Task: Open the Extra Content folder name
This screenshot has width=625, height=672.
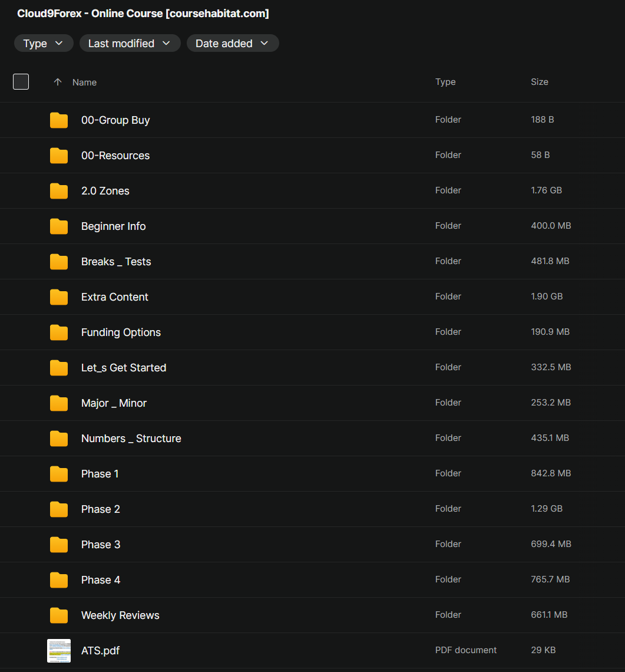Action: [x=115, y=297]
